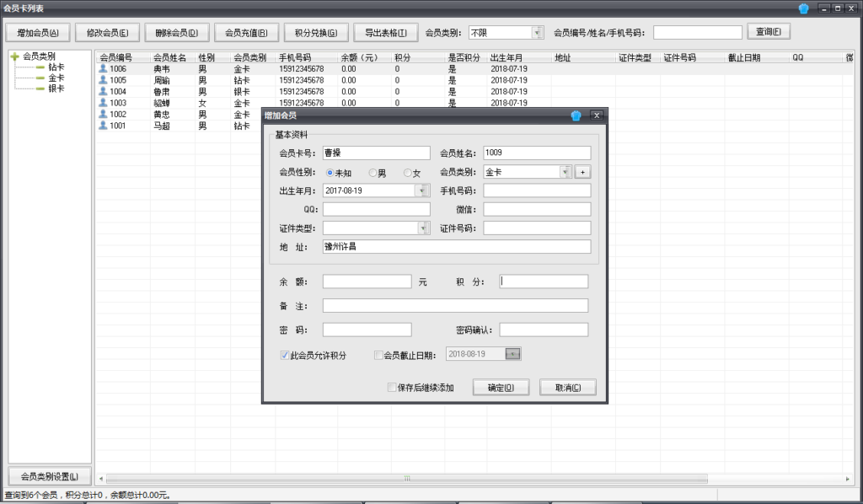Open the 会员类别 filter dropdown in toolbar
This screenshot has width=863, height=504.
coord(537,33)
